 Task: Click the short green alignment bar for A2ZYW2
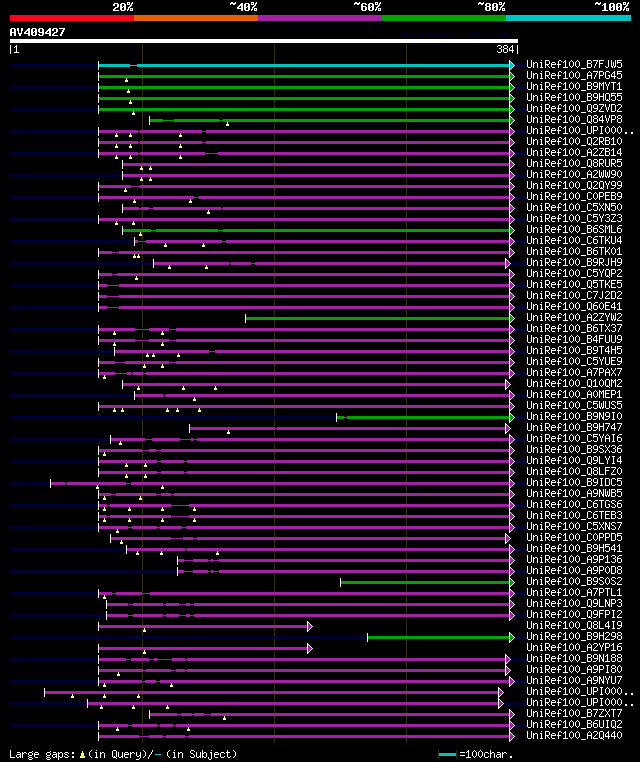point(378,318)
